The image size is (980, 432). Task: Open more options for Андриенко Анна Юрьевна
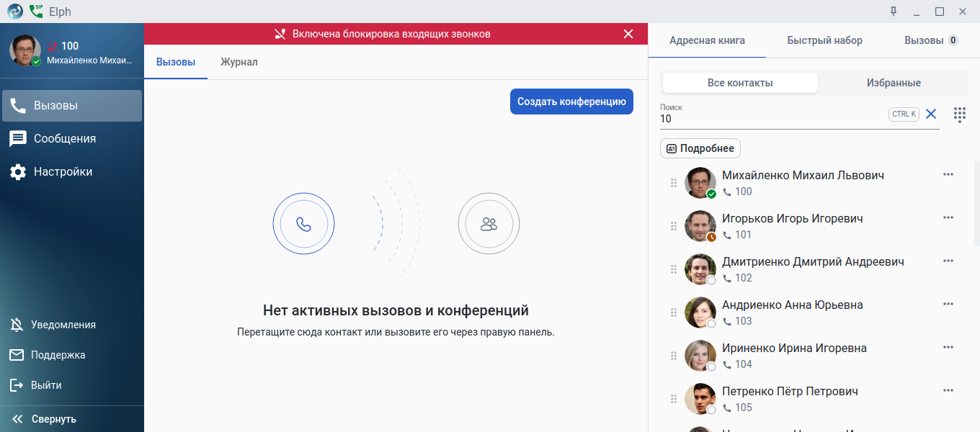948,304
